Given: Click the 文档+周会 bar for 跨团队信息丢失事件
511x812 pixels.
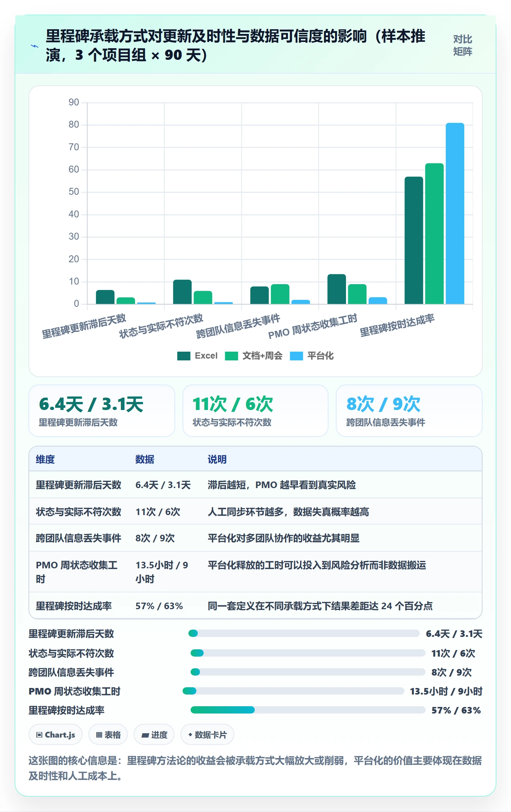Looking at the screenshot, I should [280, 294].
